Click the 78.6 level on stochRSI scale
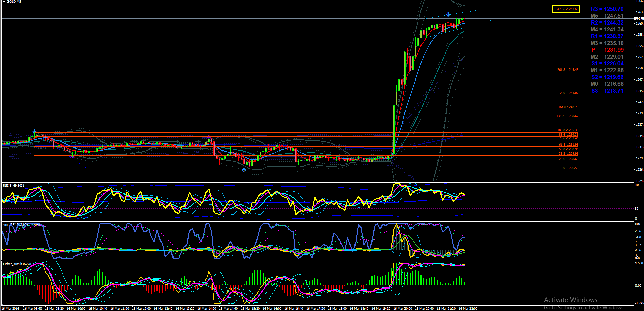Viewport: 644px width, 311px height. 638,231
